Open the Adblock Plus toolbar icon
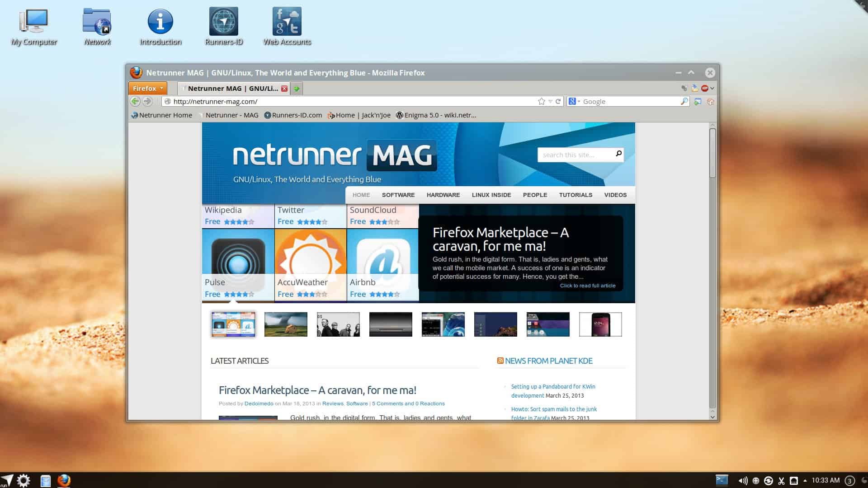The height and width of the screenshot is (488, 868). click(x=704, y=89)
